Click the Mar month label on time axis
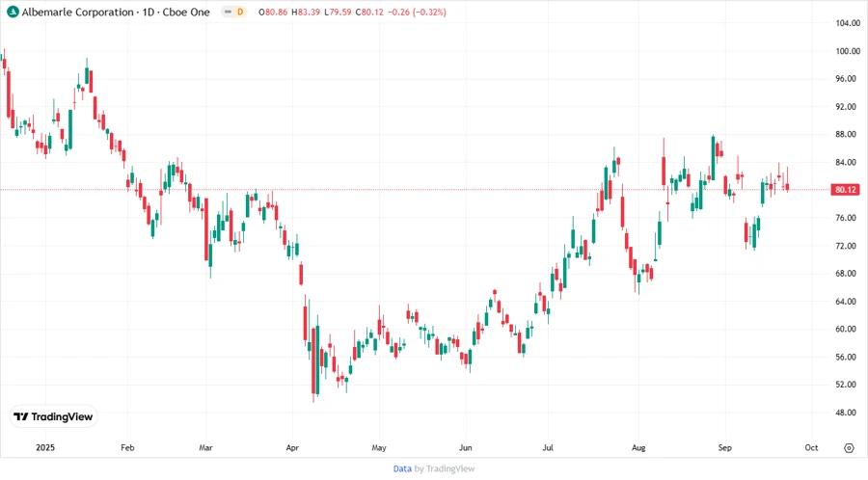This screenshot has height=480, width=868. [206, 448]
